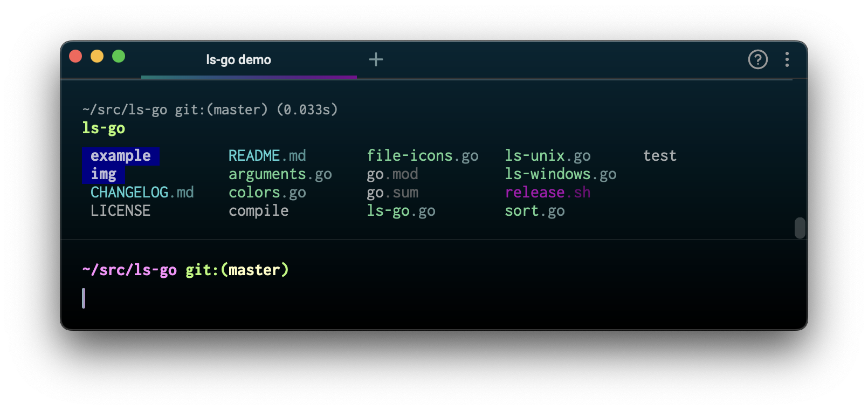This screenshot has width=868, height=410.
Task: Click sort.go file name
Action: point(535,211)
